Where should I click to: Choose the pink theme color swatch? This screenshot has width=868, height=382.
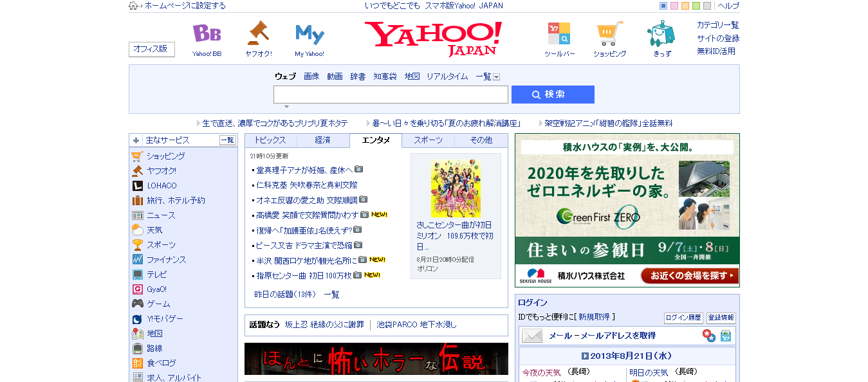pyautogui.click(x=674, y=6)
